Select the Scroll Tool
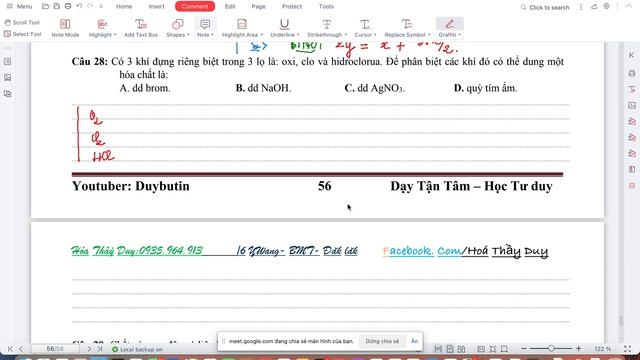The image size is (640, 360). click(22, 22)
